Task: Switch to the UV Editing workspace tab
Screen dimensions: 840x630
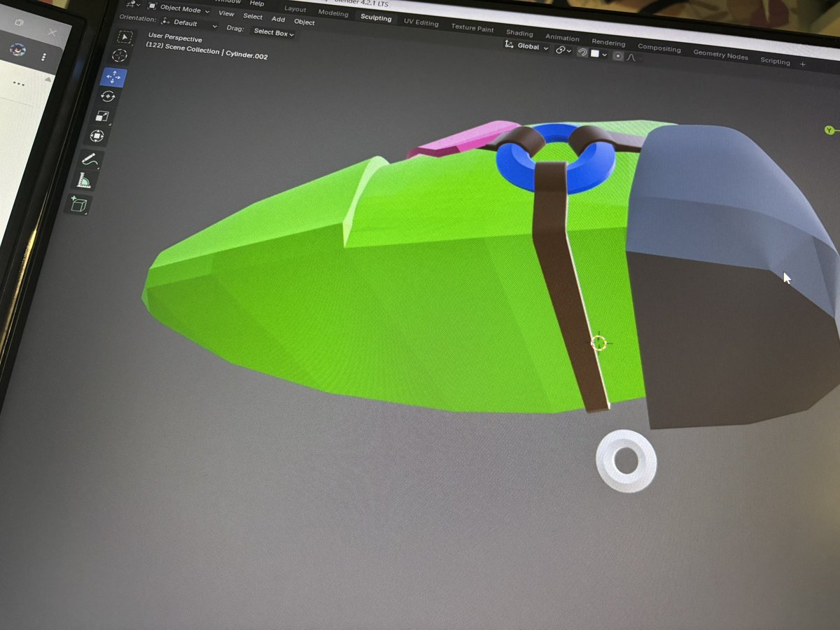Action: pyautogui.click(x=421, y=22)
